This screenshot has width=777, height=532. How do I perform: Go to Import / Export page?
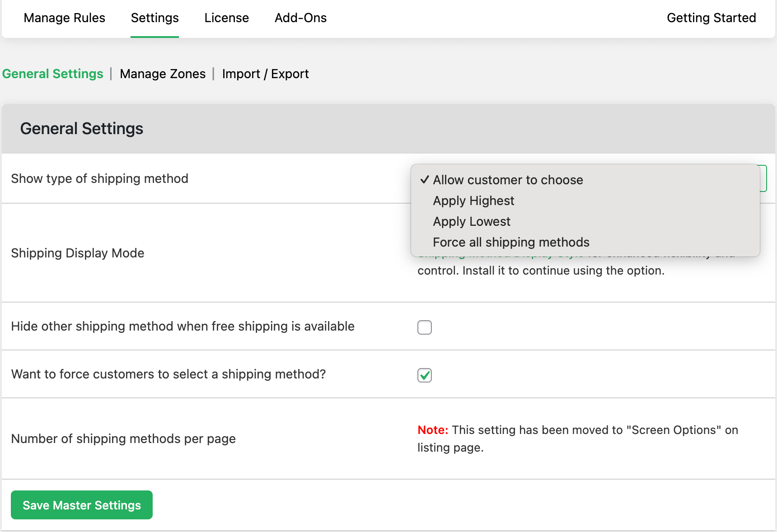tap(265, 74)
